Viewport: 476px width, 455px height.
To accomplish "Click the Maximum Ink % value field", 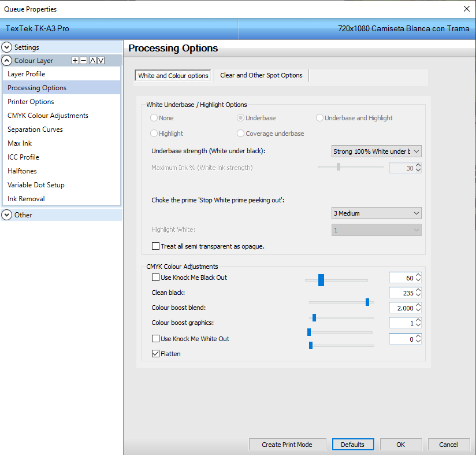I will click(x=402, y=168).
